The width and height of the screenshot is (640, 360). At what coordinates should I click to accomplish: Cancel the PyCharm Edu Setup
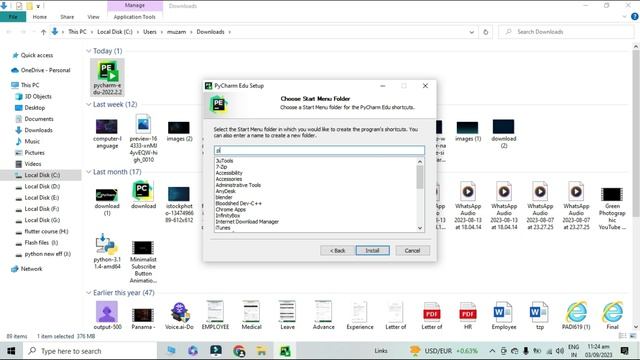(x=412, y=250)
